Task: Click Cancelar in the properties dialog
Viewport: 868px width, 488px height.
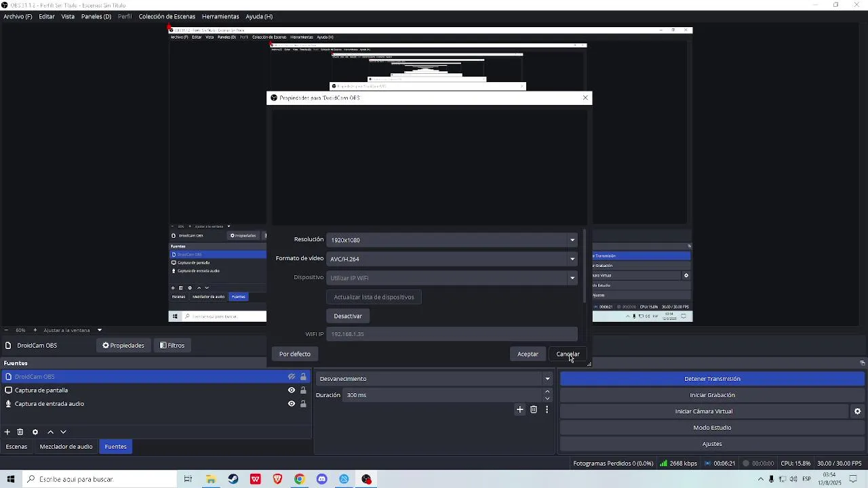Action: click(x=568, y=354)
